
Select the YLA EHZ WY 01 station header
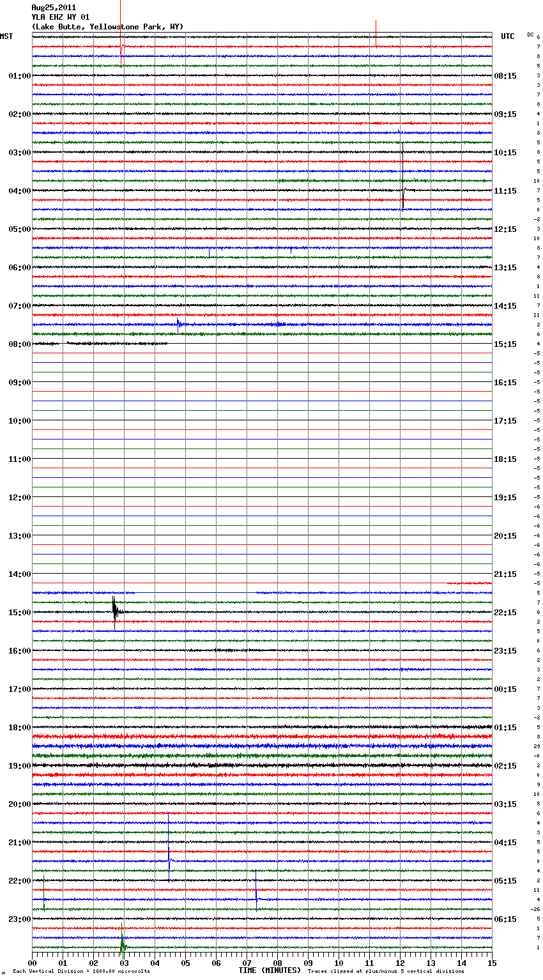pos(60,17)
